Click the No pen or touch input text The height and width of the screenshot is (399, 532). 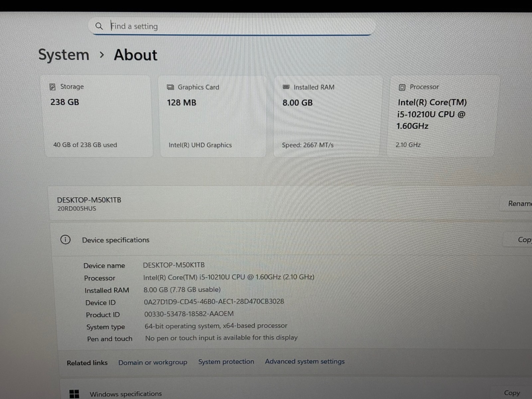point(221,338)
